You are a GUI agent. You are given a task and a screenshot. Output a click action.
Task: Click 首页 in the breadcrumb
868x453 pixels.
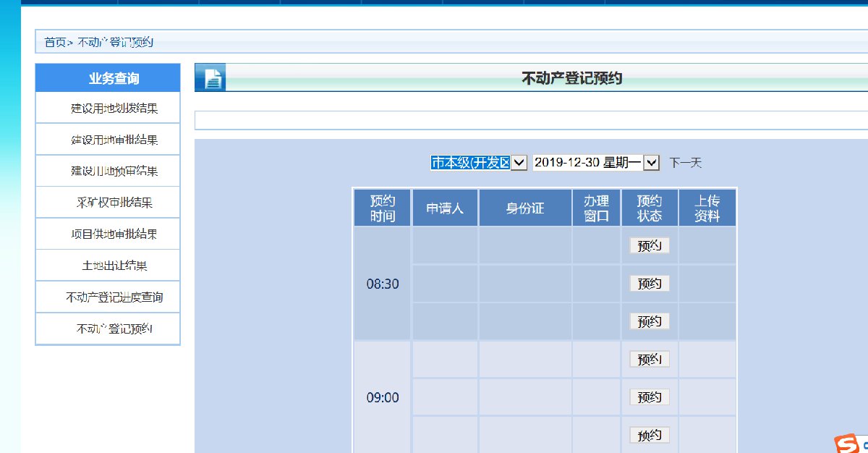point(54,43)
